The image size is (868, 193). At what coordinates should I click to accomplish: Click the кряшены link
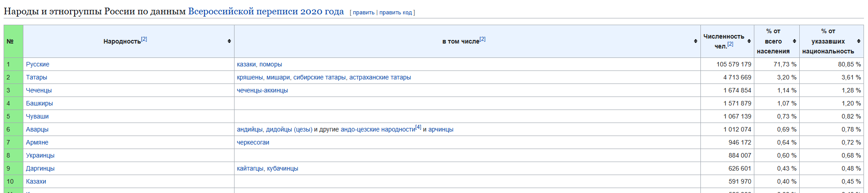(250, 77)
